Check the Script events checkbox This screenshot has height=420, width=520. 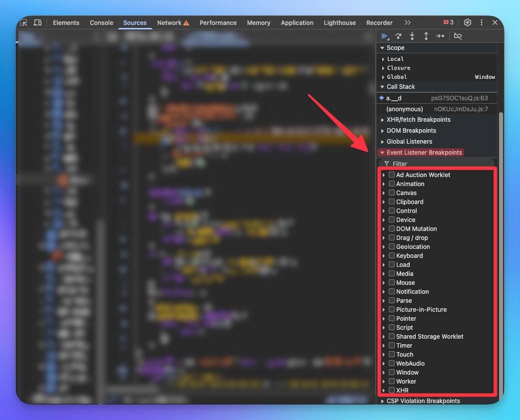(x=392, y=328)
